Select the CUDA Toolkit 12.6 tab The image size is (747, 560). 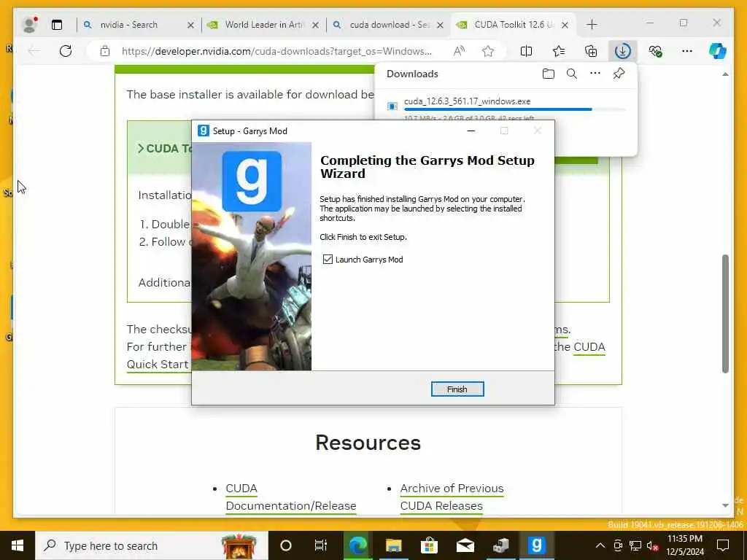(x=514, y=25)
